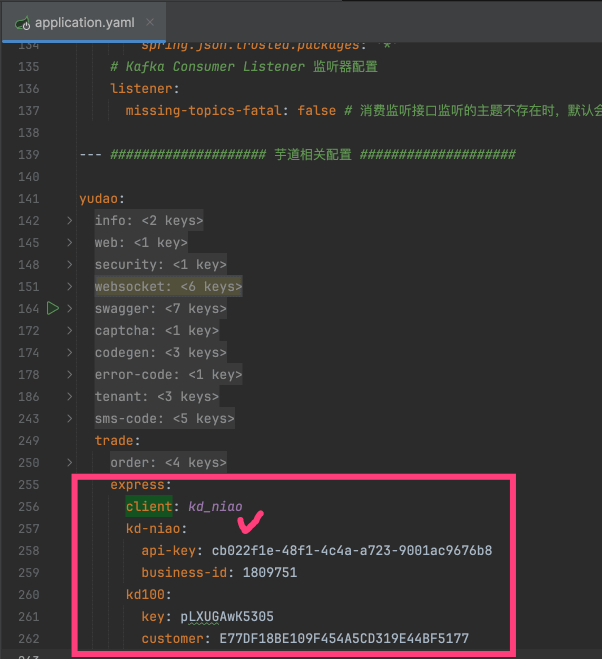This screenshot has height=659, width=602.
Task: Click the swagger <7 keys> folded placeholder
Action: [x=194, y=308]
